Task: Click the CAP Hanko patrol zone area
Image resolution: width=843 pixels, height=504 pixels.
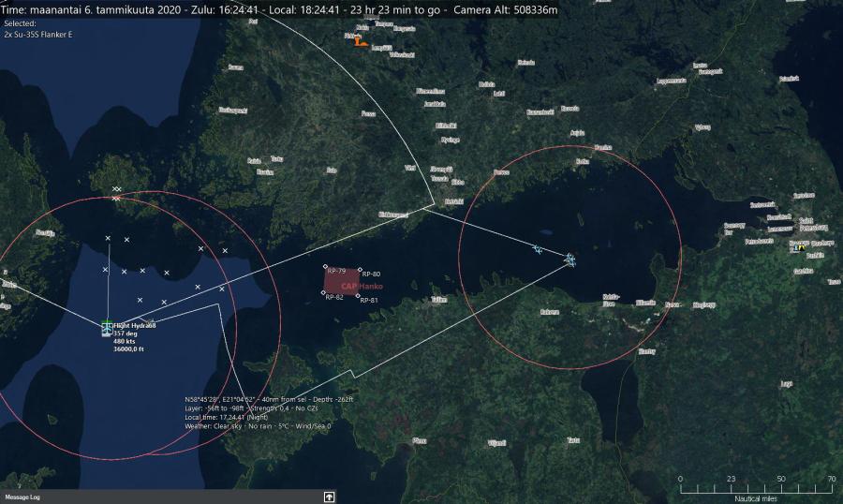Action: (x=343, y=283)
